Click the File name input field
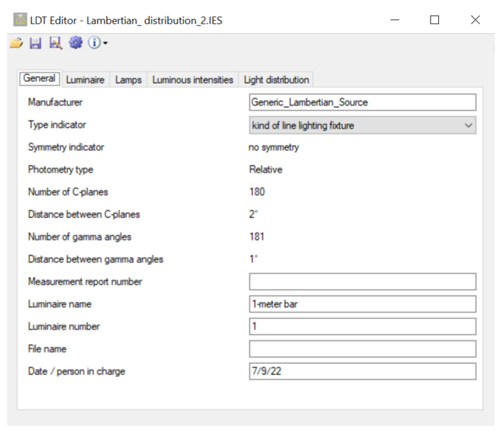Image resolution: width=504 pixels, height=434 pixels. tap(363, 349)
